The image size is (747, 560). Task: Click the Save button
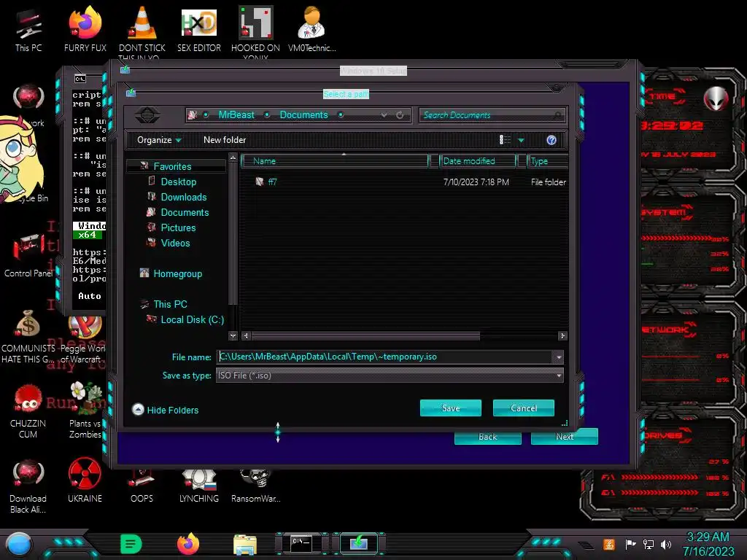point(450,408)
